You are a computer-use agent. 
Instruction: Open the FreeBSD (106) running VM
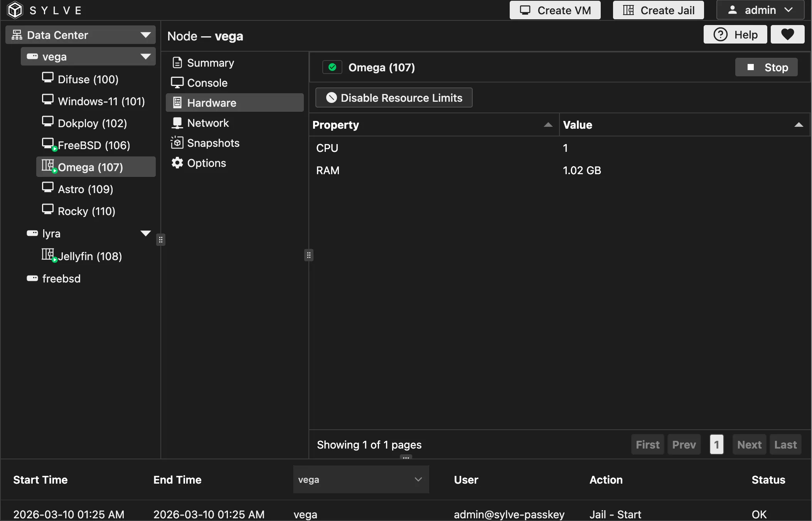click(94, 145)
